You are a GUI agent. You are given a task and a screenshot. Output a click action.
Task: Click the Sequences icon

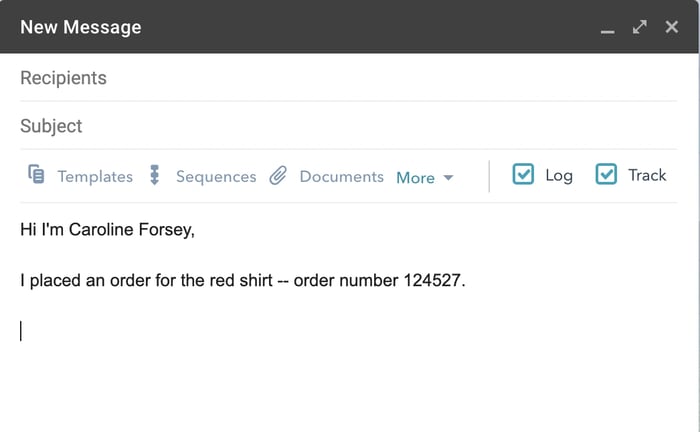coord(154,175)
